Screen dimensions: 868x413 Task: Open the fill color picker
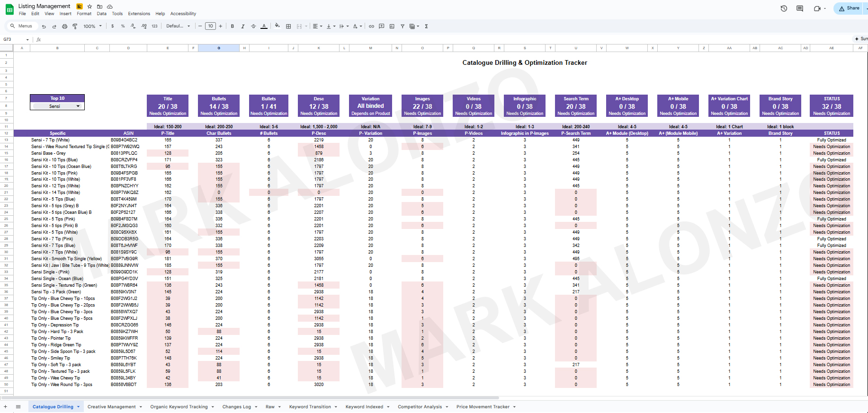point(277,26)
